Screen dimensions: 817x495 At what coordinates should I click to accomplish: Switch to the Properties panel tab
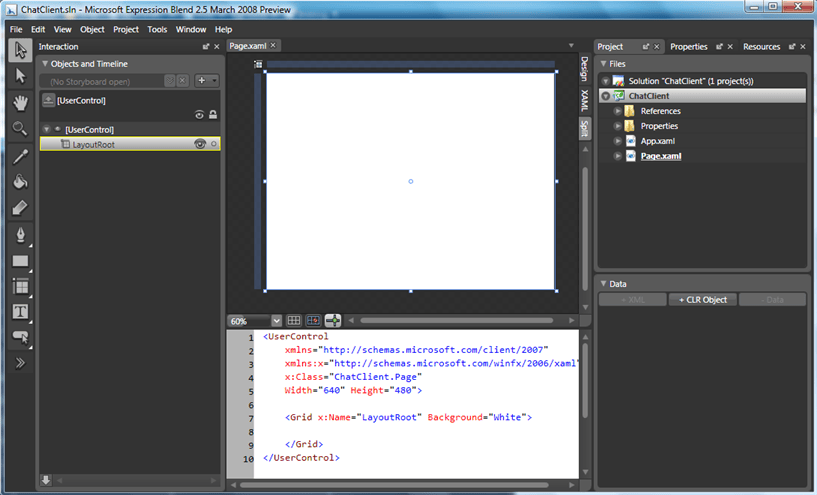688,47
